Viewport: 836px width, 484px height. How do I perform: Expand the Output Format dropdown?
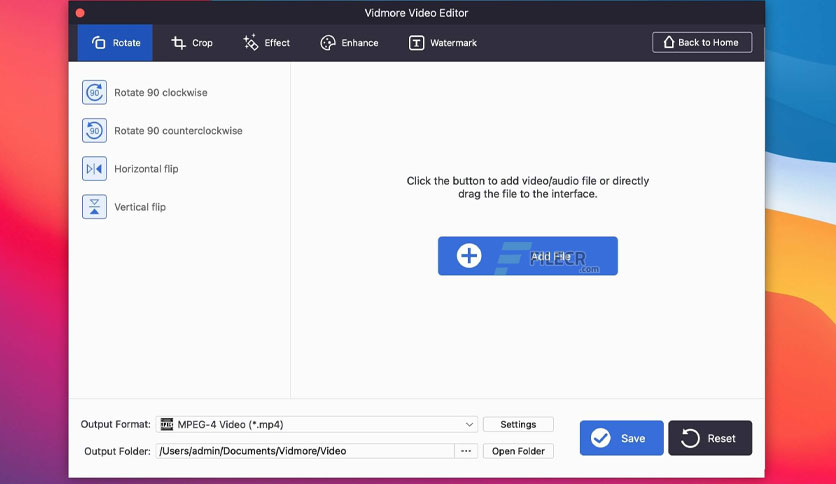pos(317,424)
